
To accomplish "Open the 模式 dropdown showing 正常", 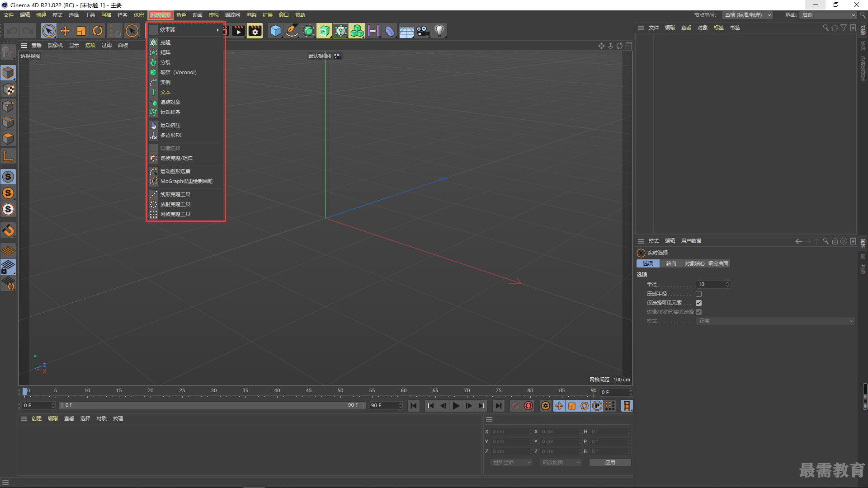I will 775,321.
